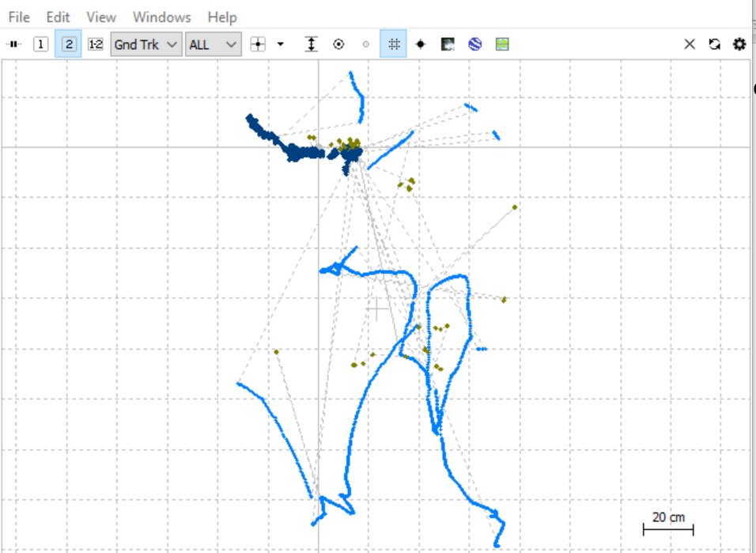The height and width of the screenshot is (553, 756).
Task: Click the blue globe map view icon
Action: pyautogui.click(x=475, y=44)
